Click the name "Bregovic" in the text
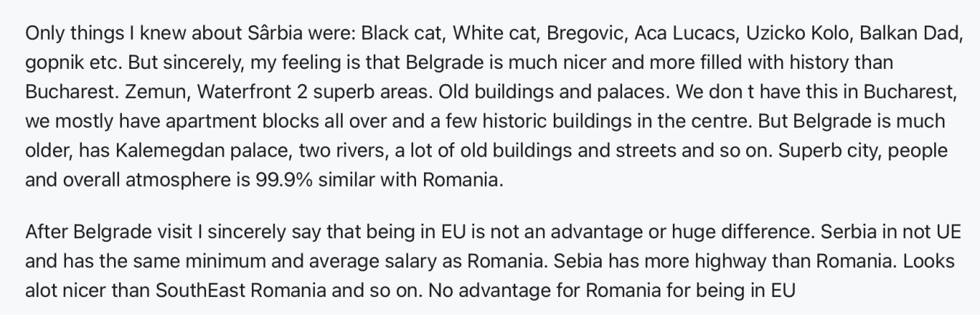 pos(581,34)
